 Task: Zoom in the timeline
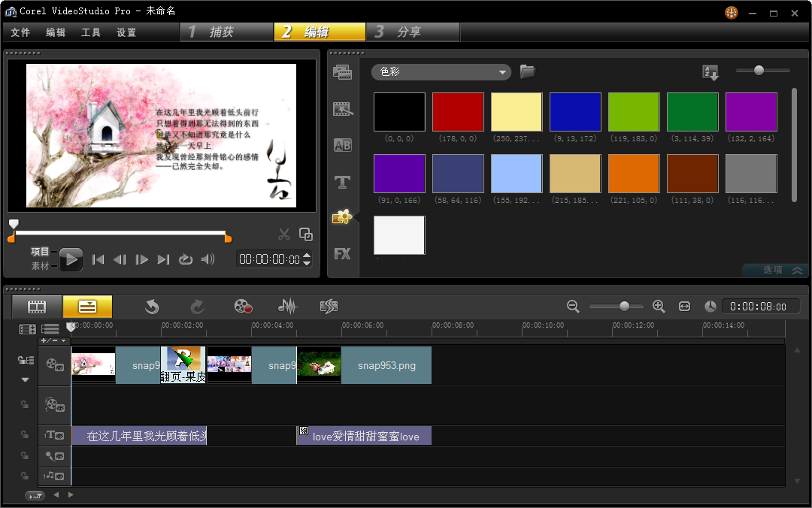659,307
